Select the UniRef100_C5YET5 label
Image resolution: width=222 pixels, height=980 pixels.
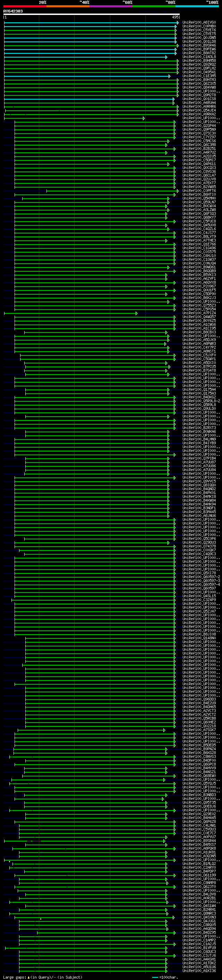(x=199, y=34)
